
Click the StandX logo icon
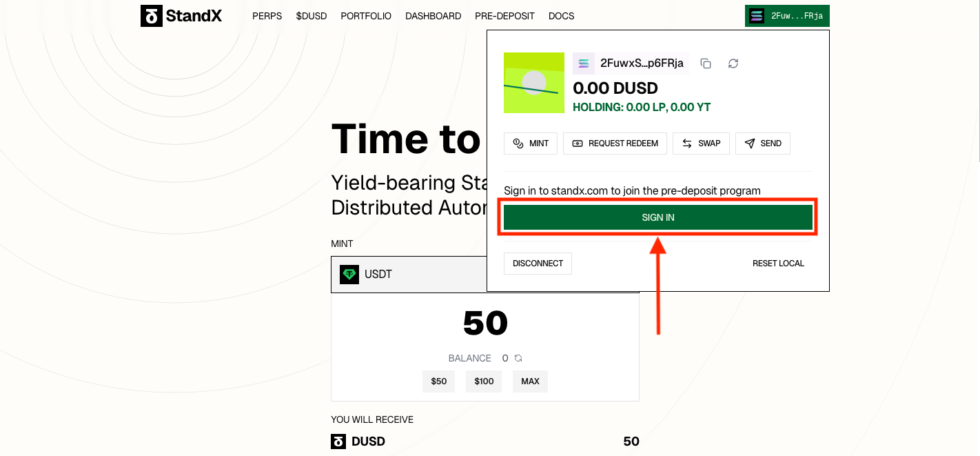pyautogui.click(x=151, y=16)
